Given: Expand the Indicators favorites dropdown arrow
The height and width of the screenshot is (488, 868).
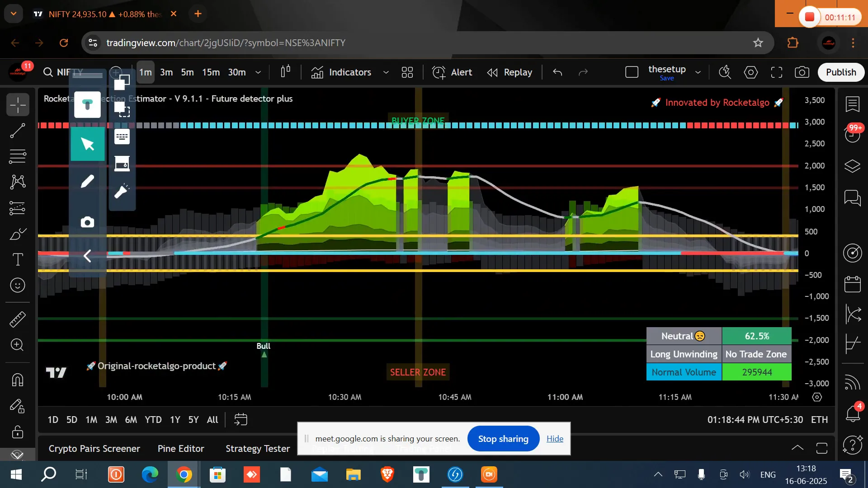Looking at the screenshot, I should (x=386, y=72).
